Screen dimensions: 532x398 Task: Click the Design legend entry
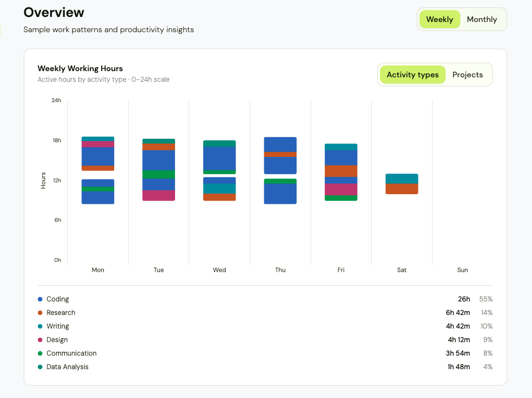265,340
